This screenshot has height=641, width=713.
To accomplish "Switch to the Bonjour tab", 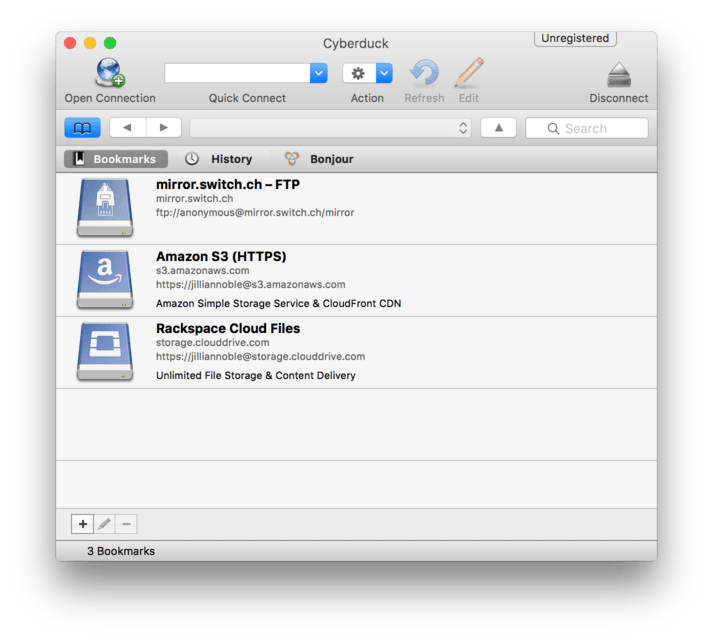I will pos(319,159).
